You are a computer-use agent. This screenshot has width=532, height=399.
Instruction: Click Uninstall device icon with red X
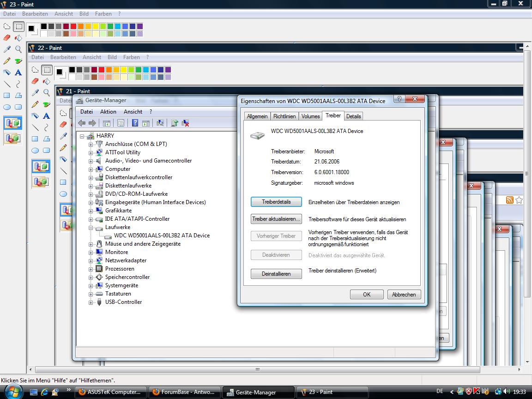point(185,123)
